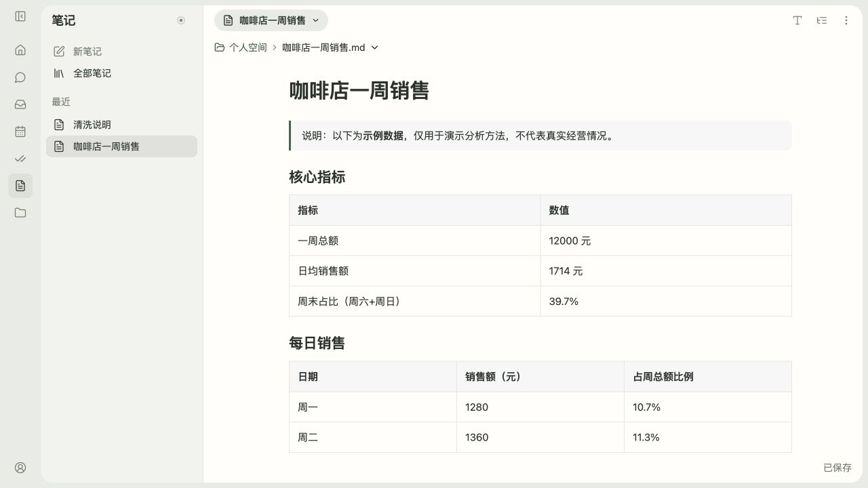Image resolution: width=868 pixels, height=488 pixels.
Task: Click the 咖啡店一周销售.md breadcrumb name
Action: point(323,47)
